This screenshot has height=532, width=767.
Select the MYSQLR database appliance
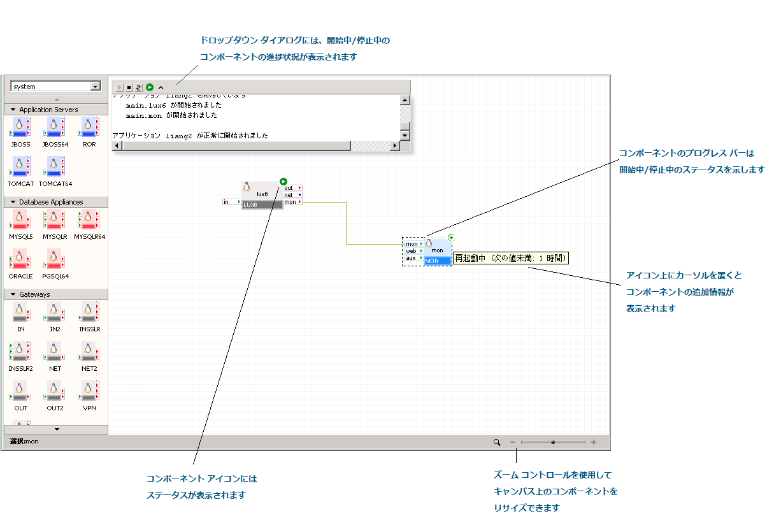(x=54, y=219)
